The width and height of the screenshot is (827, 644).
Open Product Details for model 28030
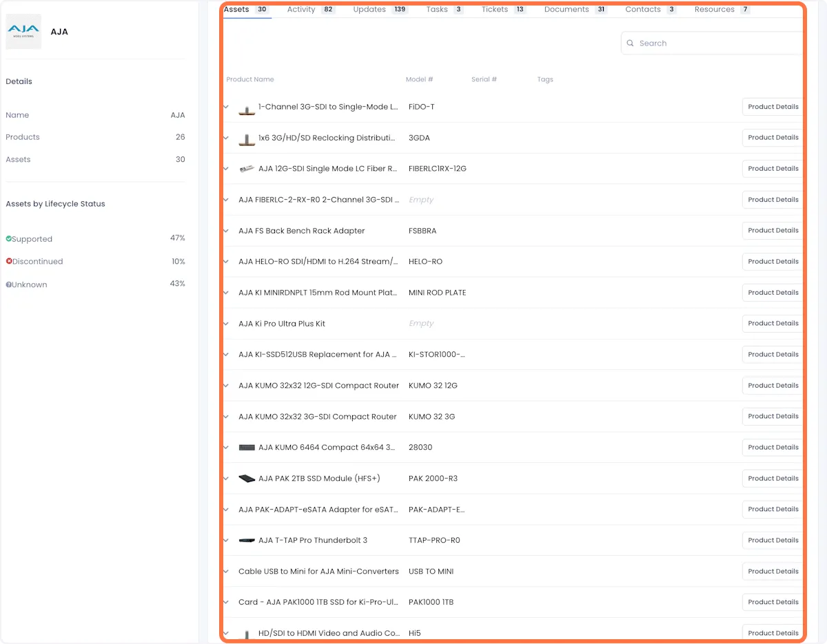pyautogui.click(x=773, y=447)
